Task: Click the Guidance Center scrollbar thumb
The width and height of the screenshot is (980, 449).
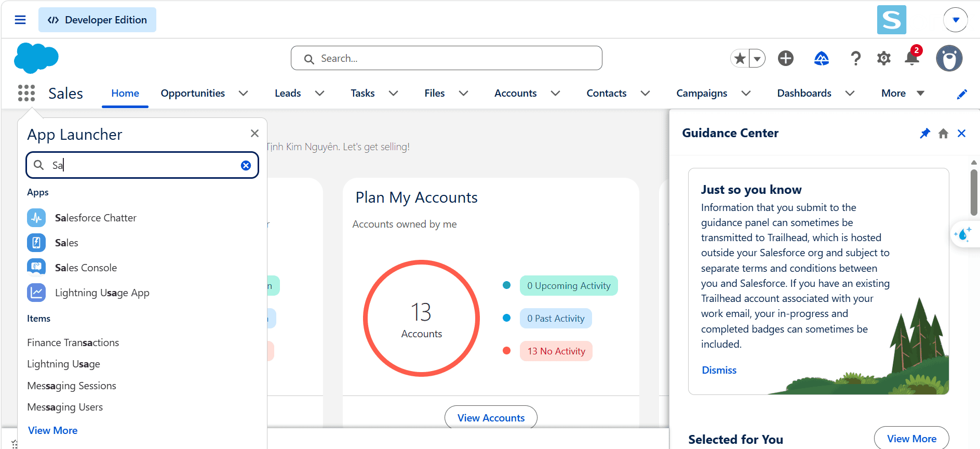Action: coord(974,192)
